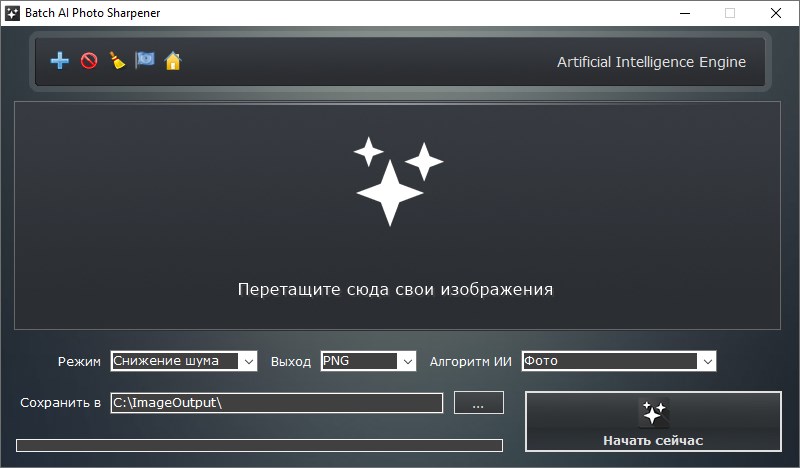Click the Перетащите сюда свои изображения text

(395, 289)
